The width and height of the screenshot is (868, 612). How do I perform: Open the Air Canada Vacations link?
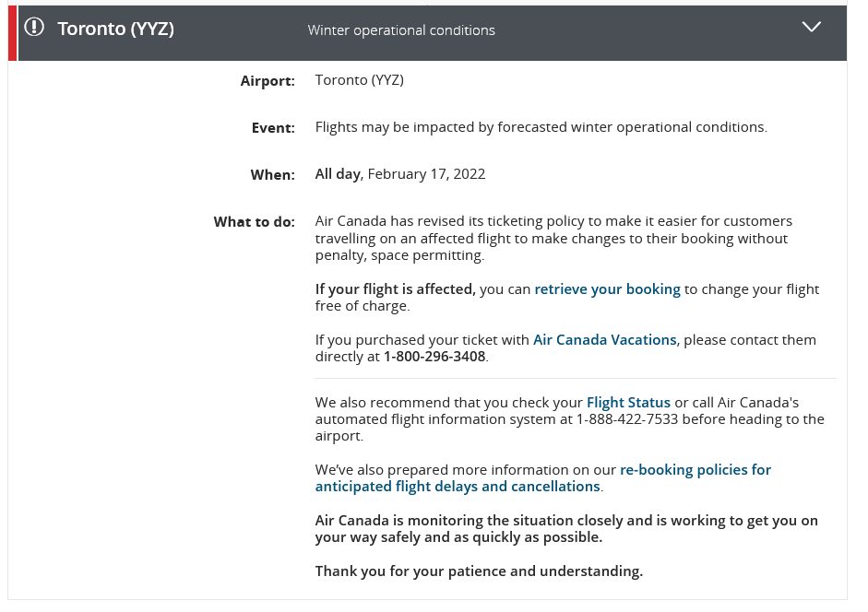[x=604, y=340]
